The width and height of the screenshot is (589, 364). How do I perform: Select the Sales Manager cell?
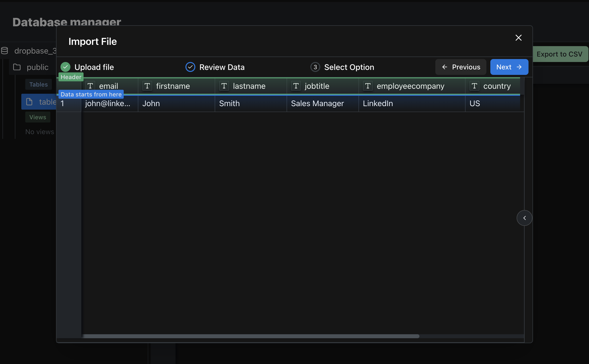click(317, 103)
